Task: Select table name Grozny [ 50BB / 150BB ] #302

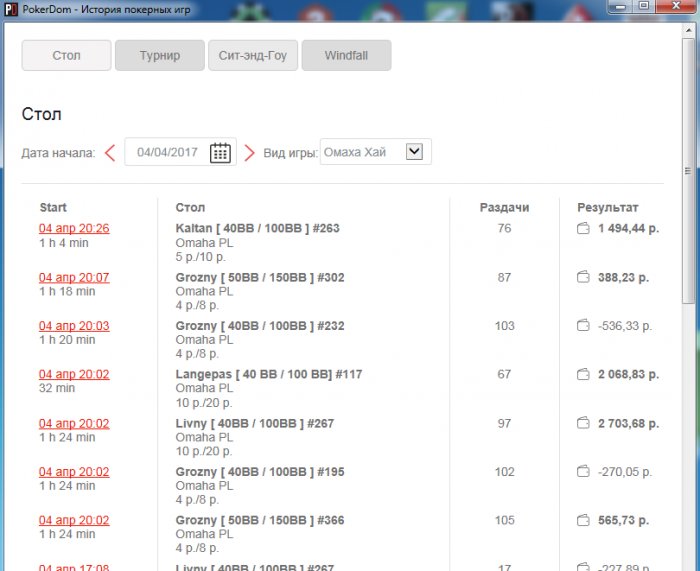Action: tap(260, 277)
